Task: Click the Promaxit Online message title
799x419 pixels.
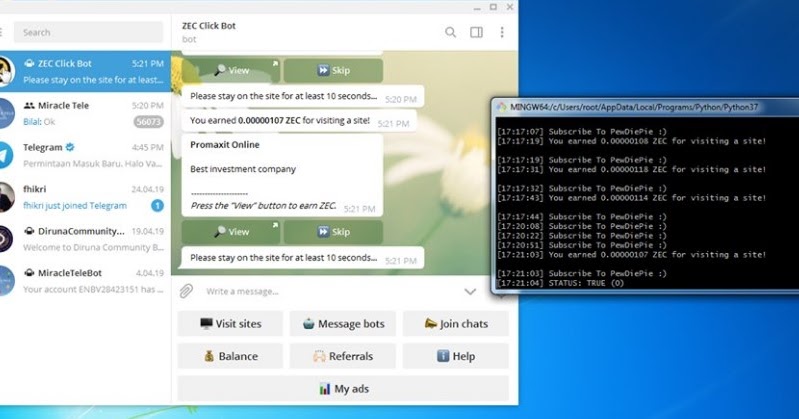Action: [x=225, y=145]
